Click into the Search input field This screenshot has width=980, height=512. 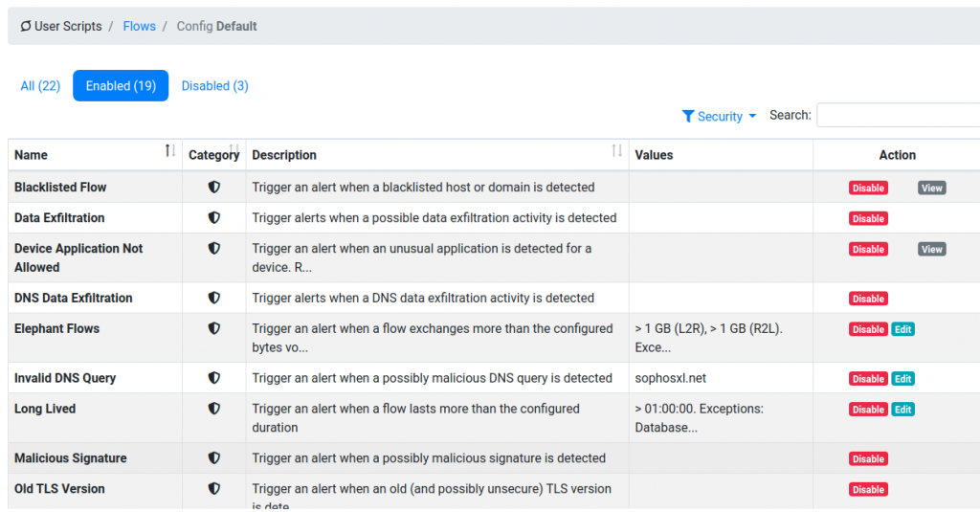click(898, 116)
